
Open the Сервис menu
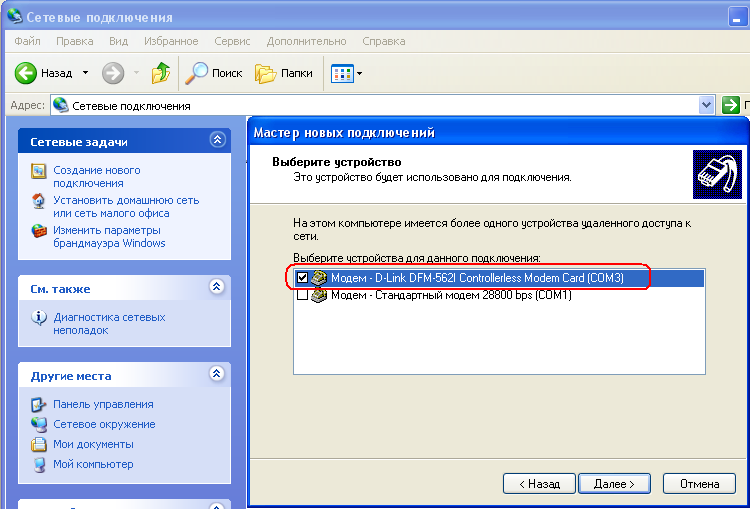[232, 41]
